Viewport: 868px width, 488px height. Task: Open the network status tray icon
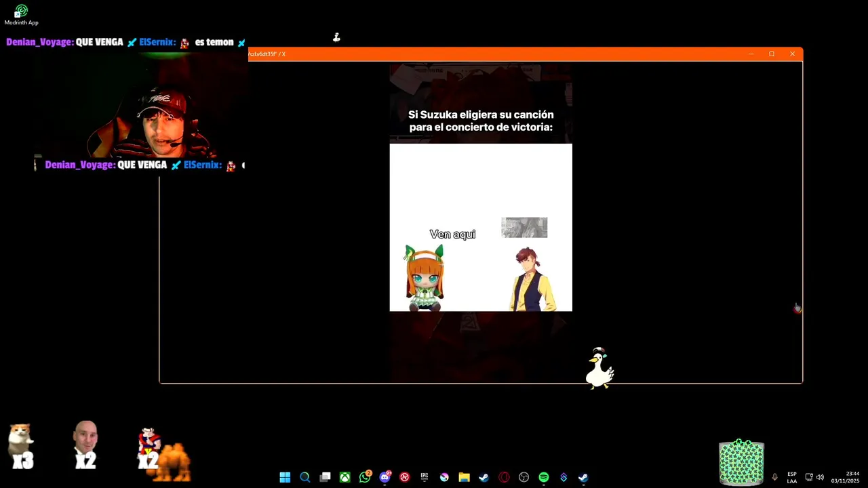(x=809, y=477)
